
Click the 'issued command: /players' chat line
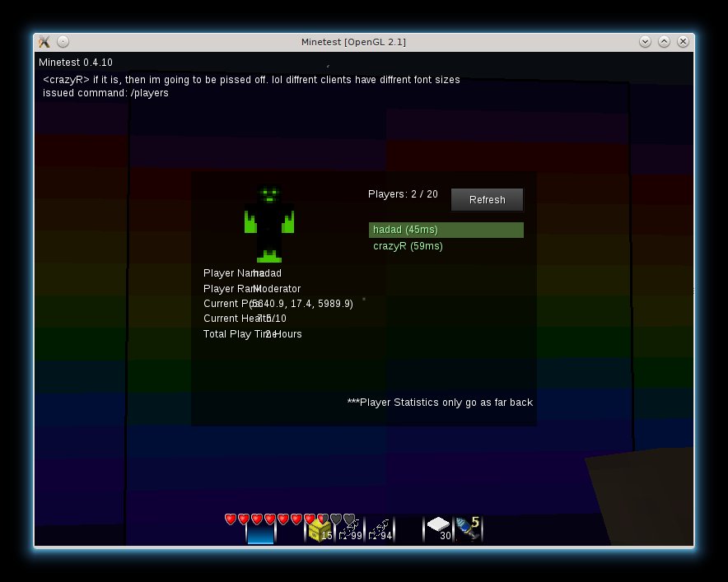(x=106, y=93)
